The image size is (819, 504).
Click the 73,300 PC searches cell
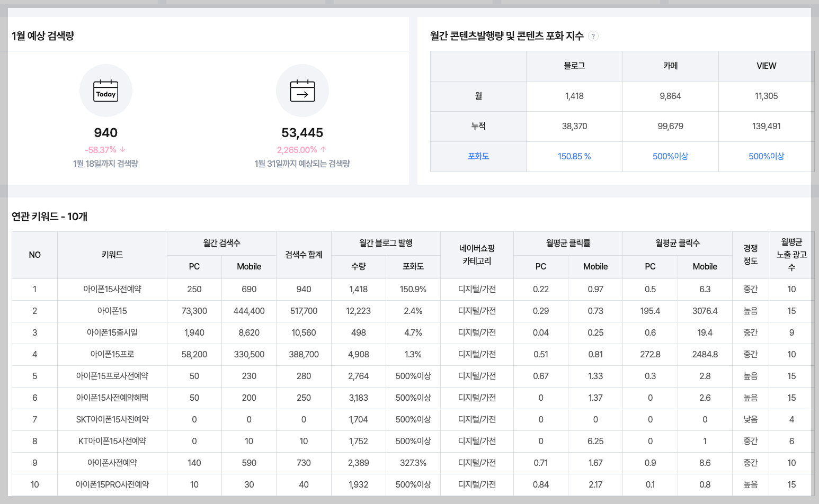pos(194,311)
